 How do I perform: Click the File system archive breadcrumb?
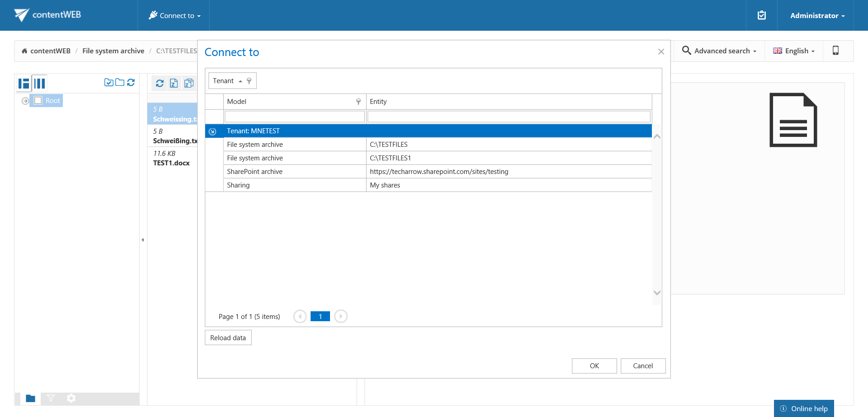tap(113, 51)
